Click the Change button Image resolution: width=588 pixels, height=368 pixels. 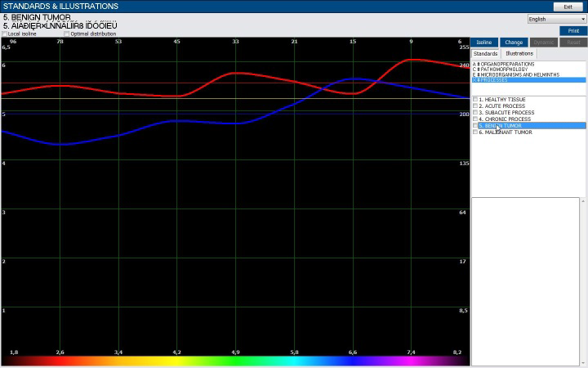pyautogui.click(x=514, y=42)
